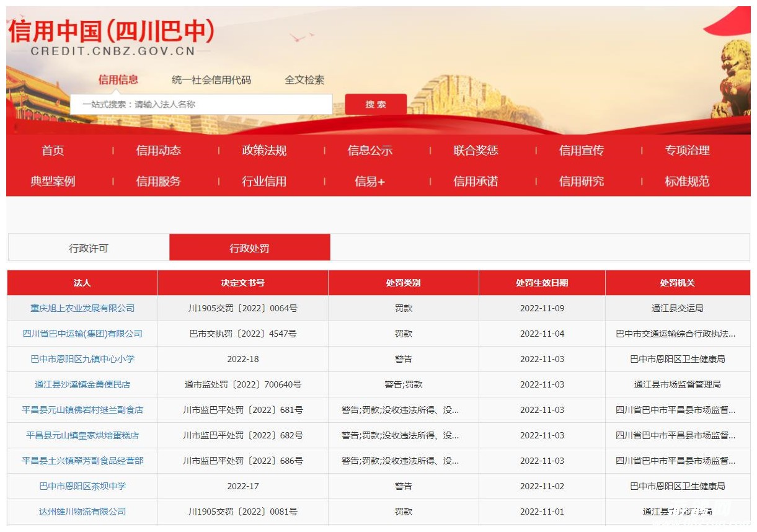Open the 首页 navigation menu item

(x=53, y=151)
